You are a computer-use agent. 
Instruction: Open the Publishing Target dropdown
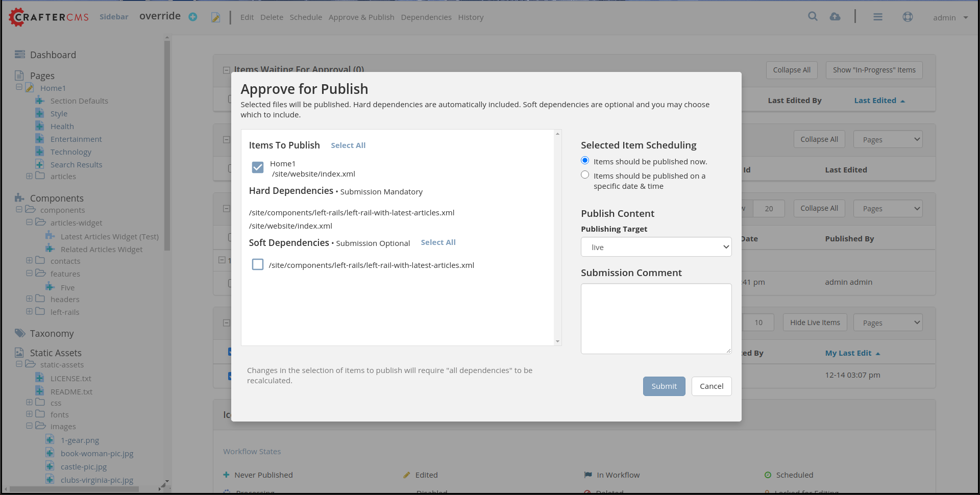[656, 247]
